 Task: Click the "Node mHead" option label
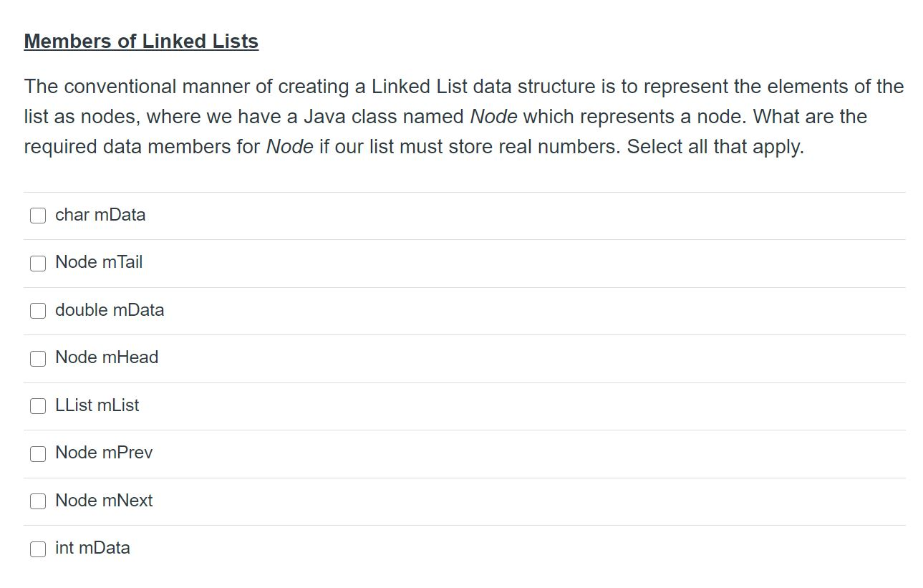tap(106, 357)
